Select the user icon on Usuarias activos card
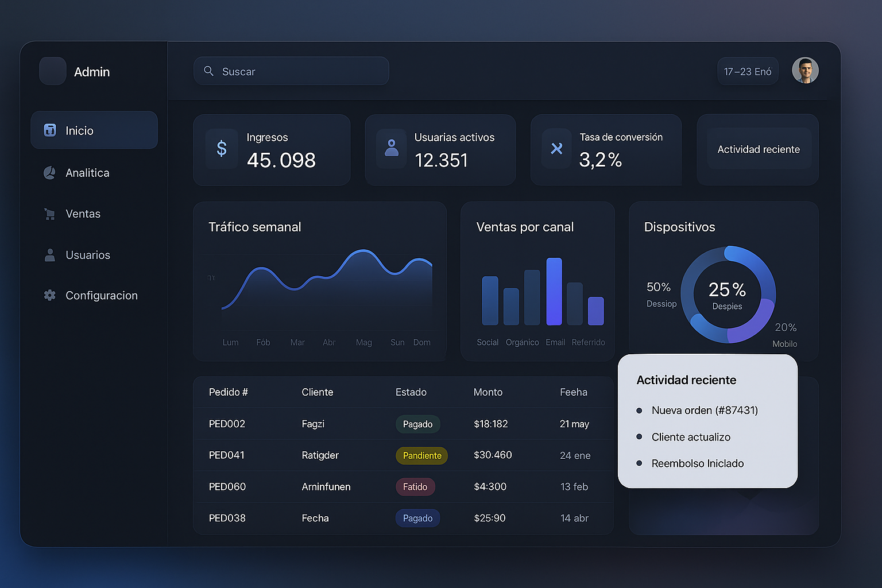 [391, 149]
